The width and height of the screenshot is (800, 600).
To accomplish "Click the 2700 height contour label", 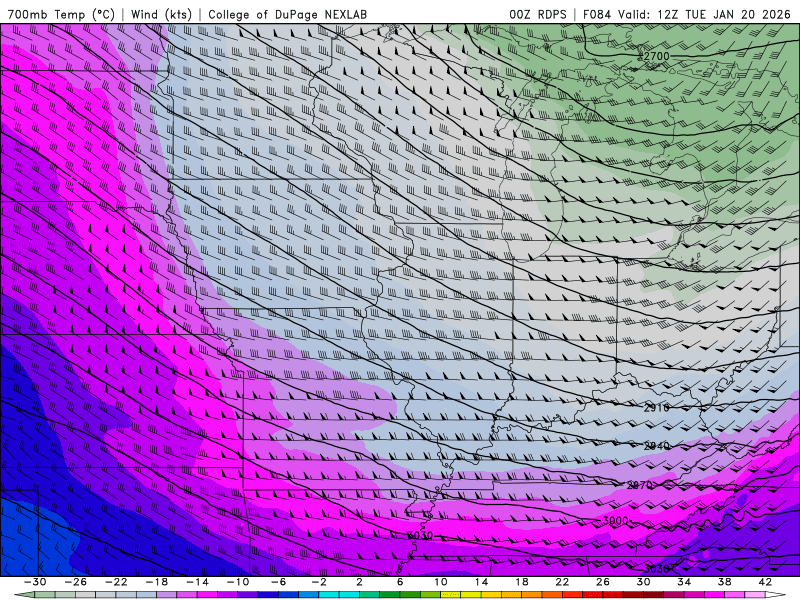I will (x=656, y=56).
